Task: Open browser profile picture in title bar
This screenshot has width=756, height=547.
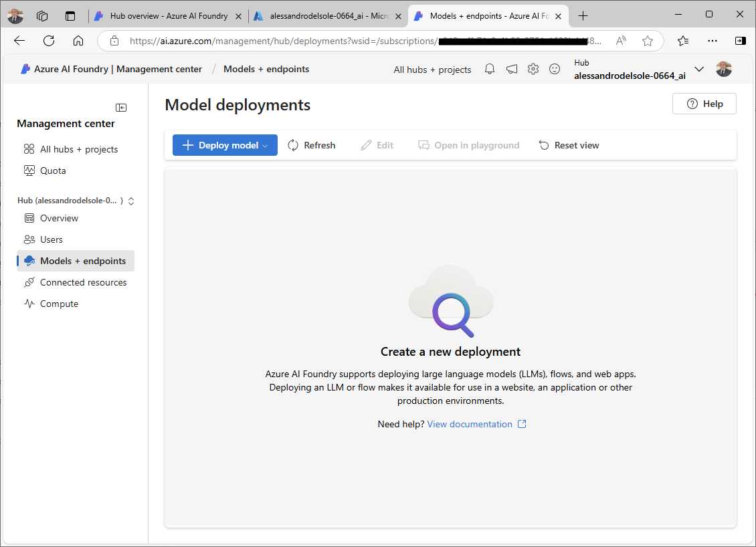Action: click(15, 16)
